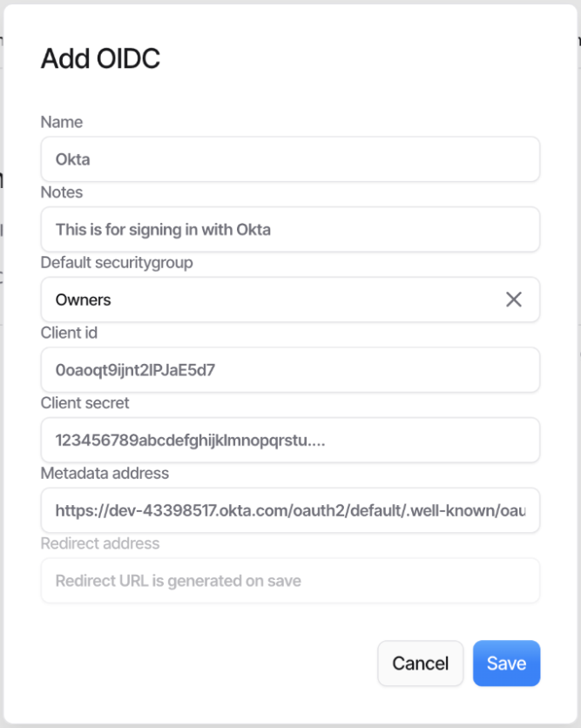This screenshot has height=728, width=581.
Task: Click the Notes field label
Action: point(62,192)
